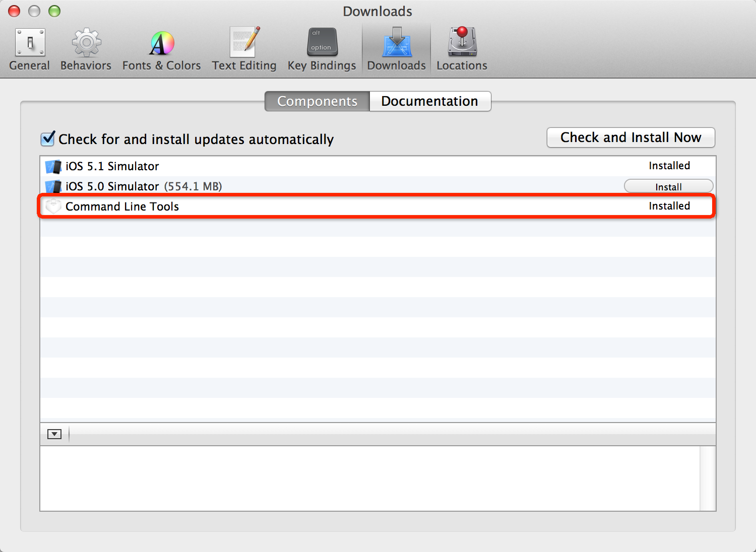756x552 pixels.
Task: Select the Downloads toolbar icon
Action: click(x=396, y=48)
